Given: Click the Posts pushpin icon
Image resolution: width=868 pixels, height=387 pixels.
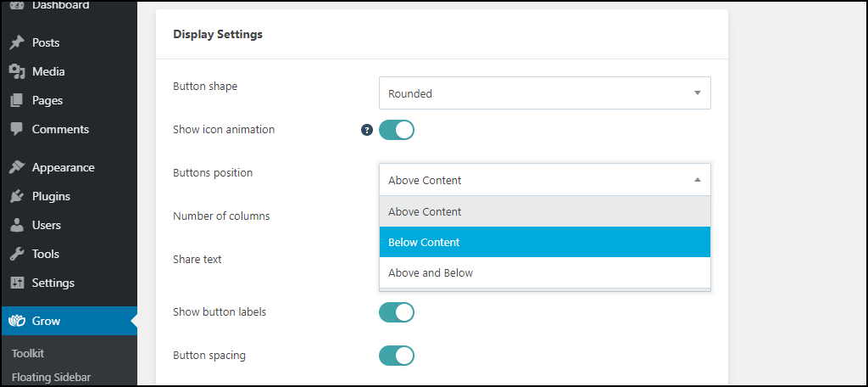Looking at the screenshot, I should coord(17,42).
